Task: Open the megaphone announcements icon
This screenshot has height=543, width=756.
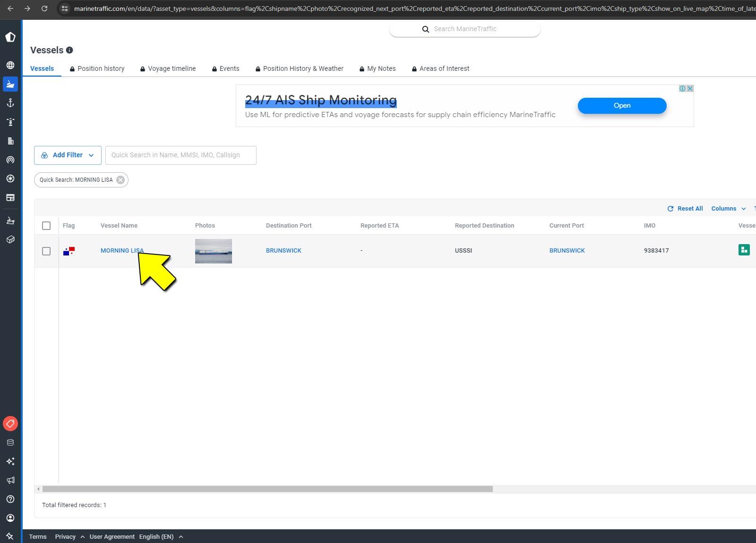Action: [10, 480]
